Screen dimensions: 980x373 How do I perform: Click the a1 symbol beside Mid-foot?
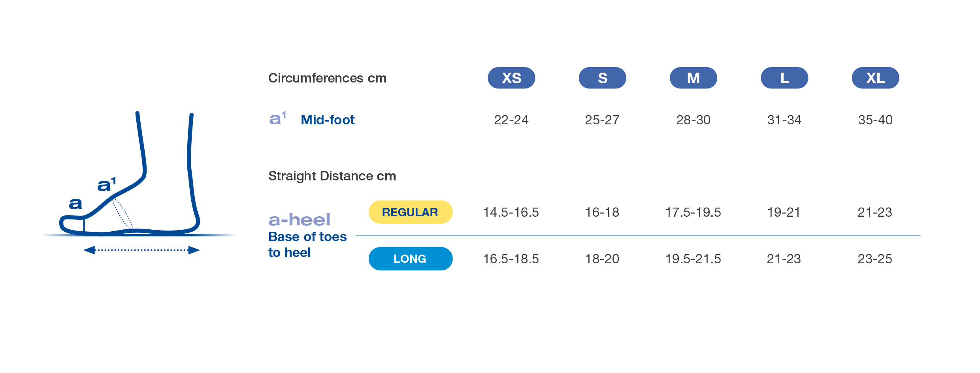(x=277, y=118)
